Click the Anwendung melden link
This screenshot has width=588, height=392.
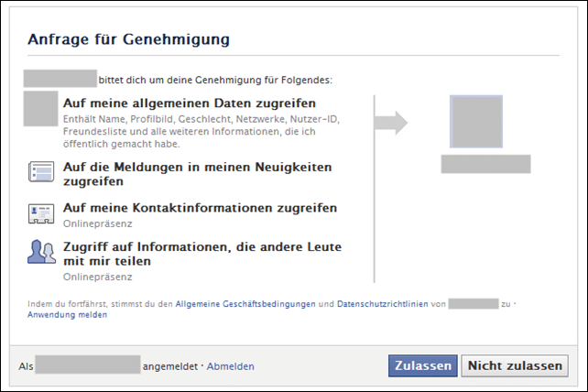point(67,315)
